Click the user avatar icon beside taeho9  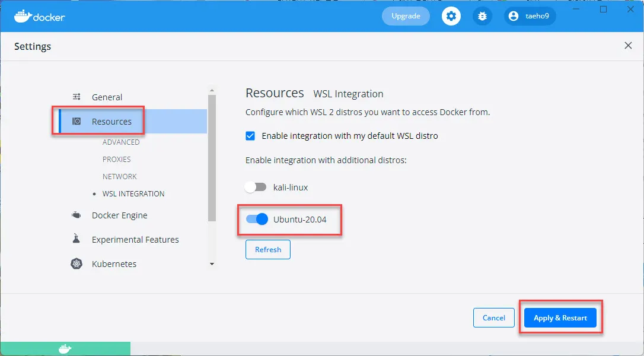(514, 16)
